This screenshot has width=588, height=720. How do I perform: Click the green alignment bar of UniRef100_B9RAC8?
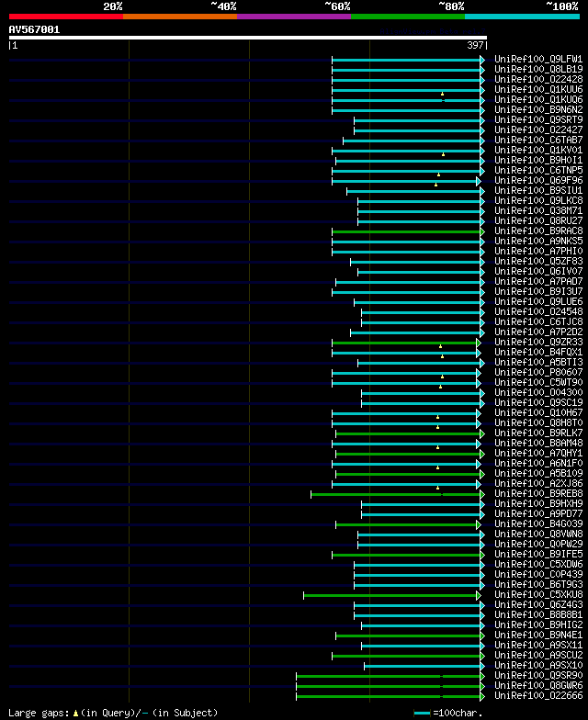(406, 231)
